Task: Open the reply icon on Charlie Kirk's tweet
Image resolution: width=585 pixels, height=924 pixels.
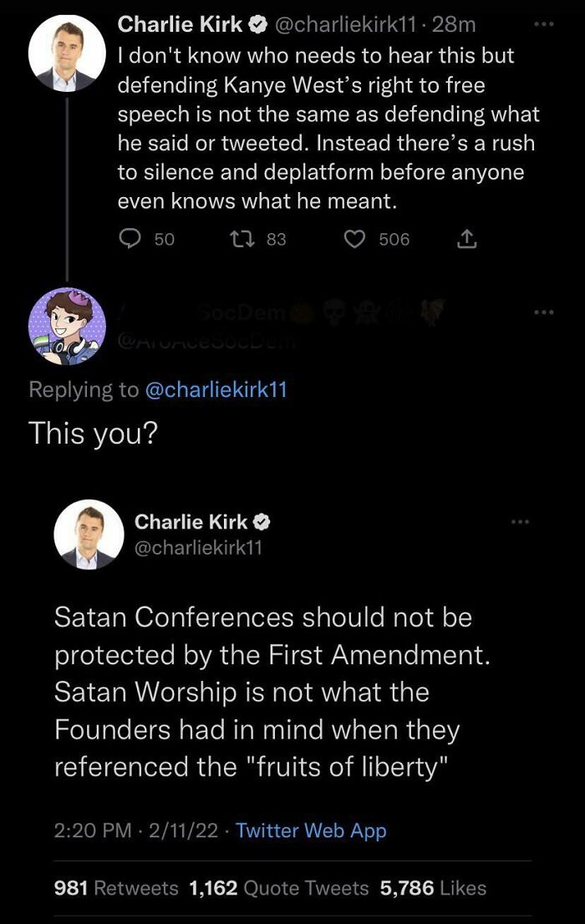Action: [130, 240]
